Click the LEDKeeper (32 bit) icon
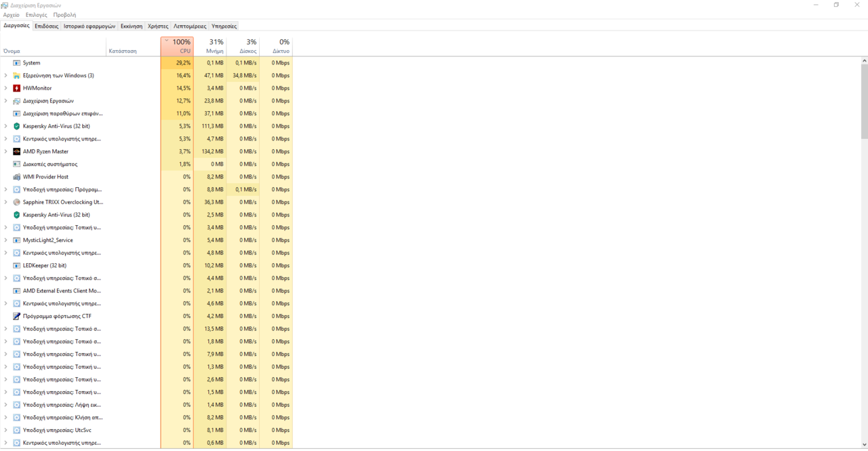Viewport: 868px width, 451px height. pyautogui.click(x=17, y=265)
